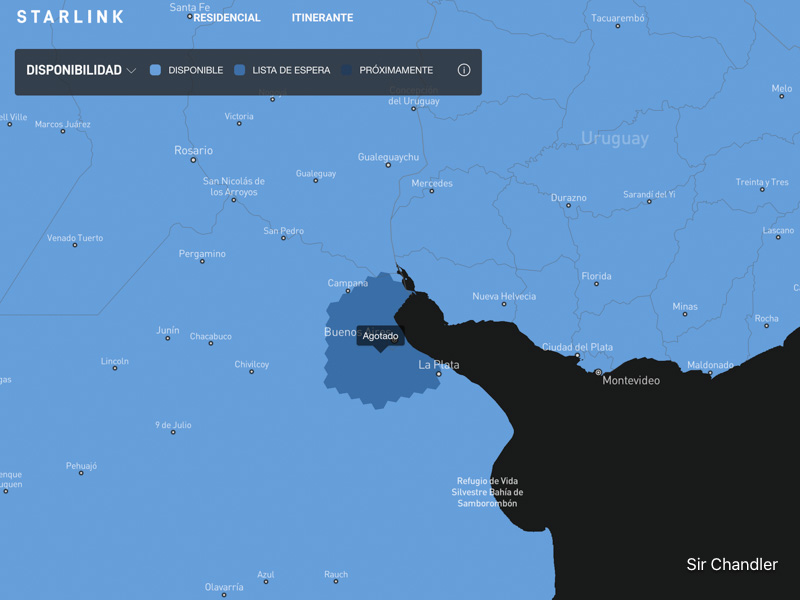Click the PRÓXIMAMENTE legend text

pos(396,71)
